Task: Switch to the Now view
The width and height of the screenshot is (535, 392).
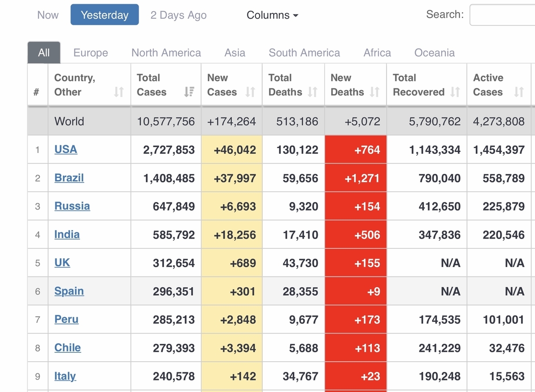Action: click(48, 15)
